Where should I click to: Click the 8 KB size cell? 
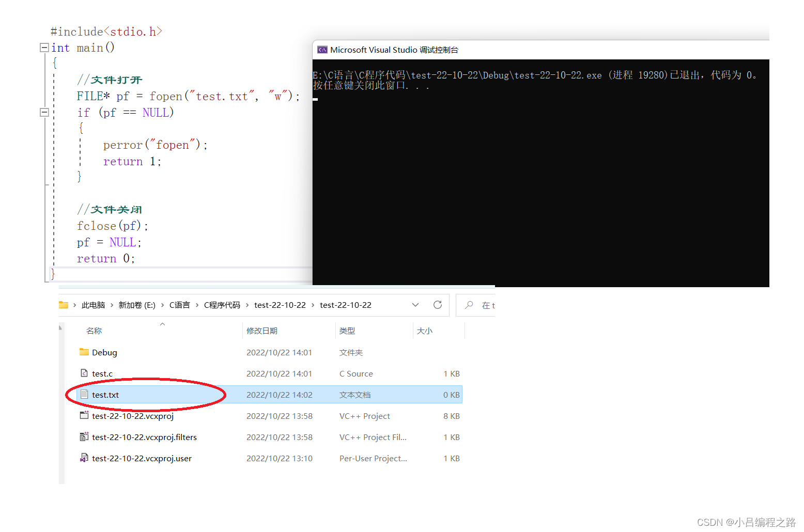451,416
